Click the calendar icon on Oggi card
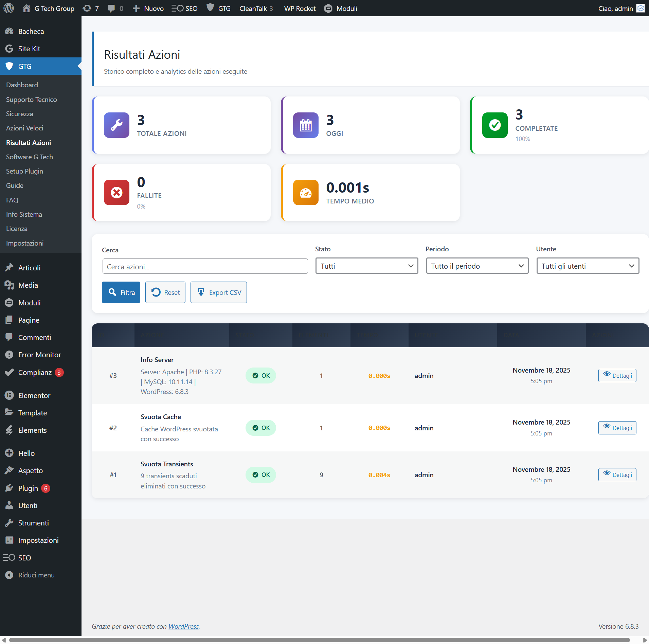 click(306, 125)
